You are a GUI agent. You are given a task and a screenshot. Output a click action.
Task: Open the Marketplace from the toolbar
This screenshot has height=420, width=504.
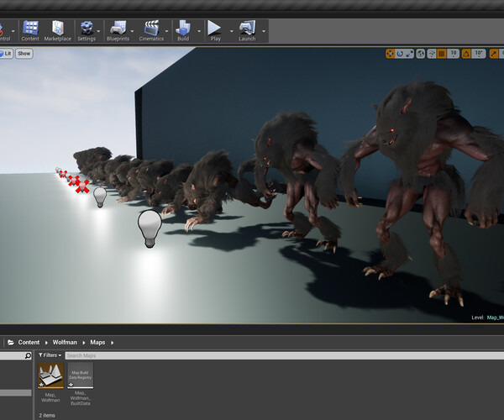(x=58, y=31)
